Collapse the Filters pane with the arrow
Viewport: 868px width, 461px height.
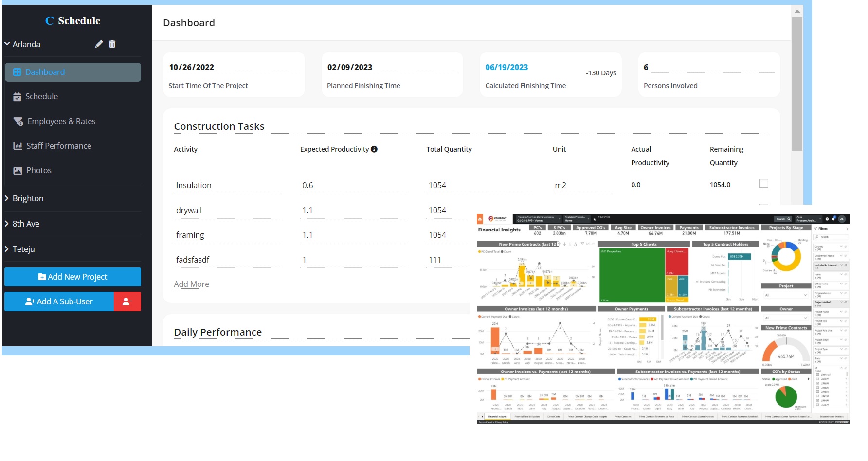pos(847,229)
